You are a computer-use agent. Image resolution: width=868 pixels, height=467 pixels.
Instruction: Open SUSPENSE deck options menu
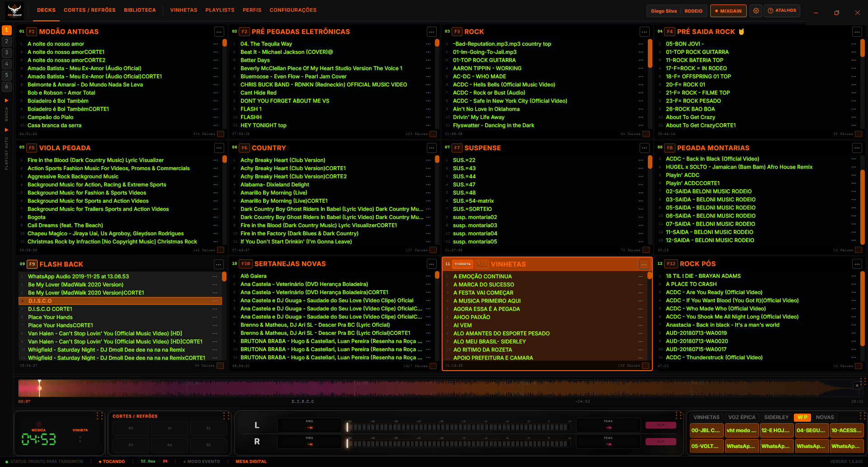[645, 148]
